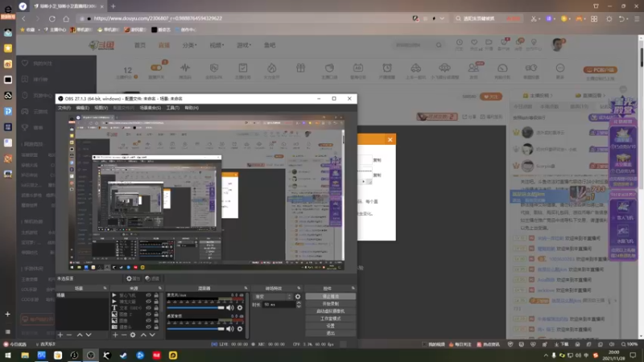
Task: Open the OBS 视图(V) menu
Action: pyautogui.click(x=101, y=108)
